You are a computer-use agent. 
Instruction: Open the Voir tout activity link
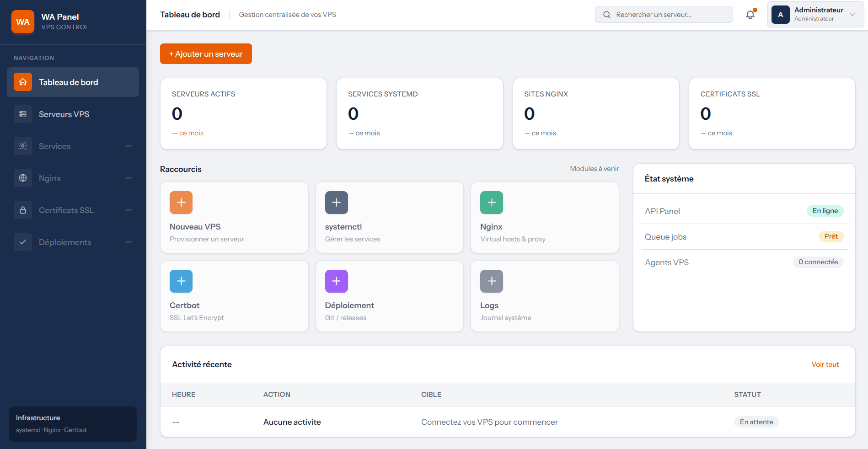tap(825, 364)
